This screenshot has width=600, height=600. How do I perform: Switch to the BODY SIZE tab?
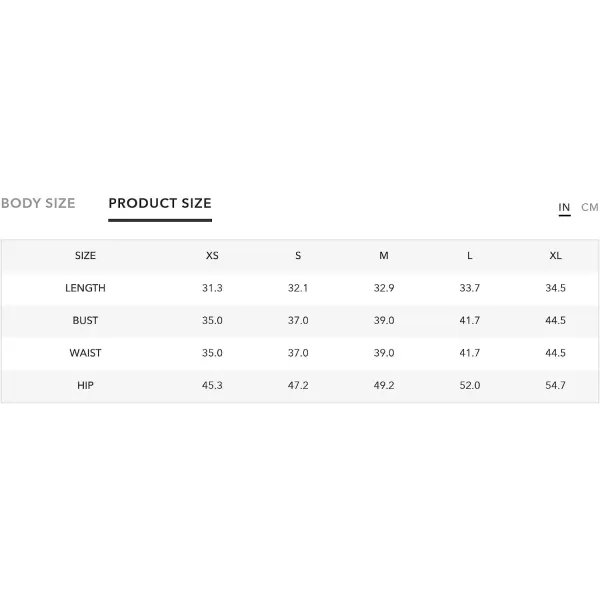pos(38,203)
